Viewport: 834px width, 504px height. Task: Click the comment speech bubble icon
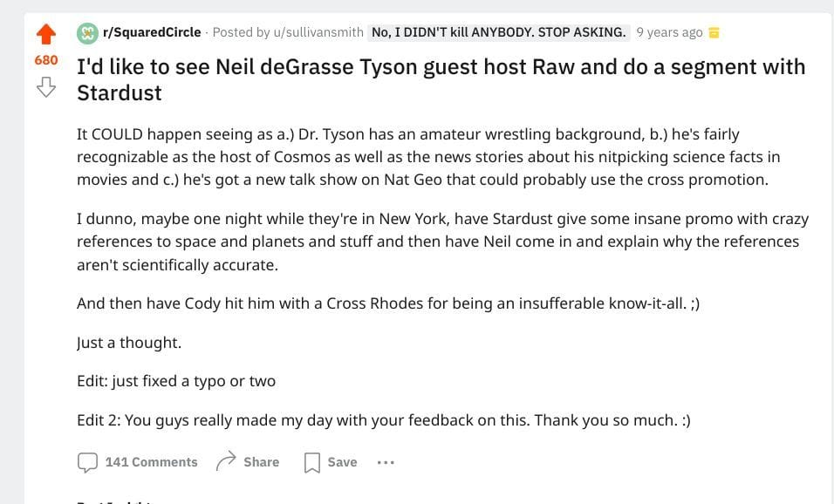tap(88, 462)
